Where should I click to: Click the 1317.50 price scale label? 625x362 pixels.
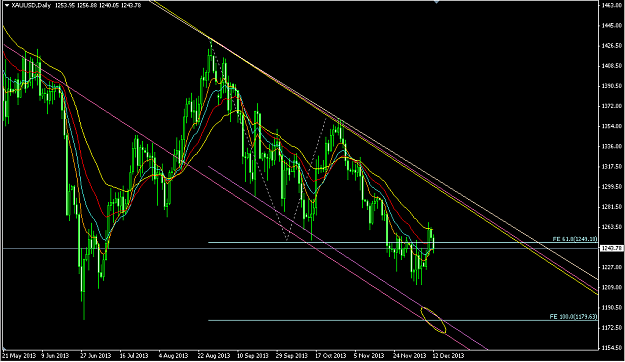(x=611, y=166)
